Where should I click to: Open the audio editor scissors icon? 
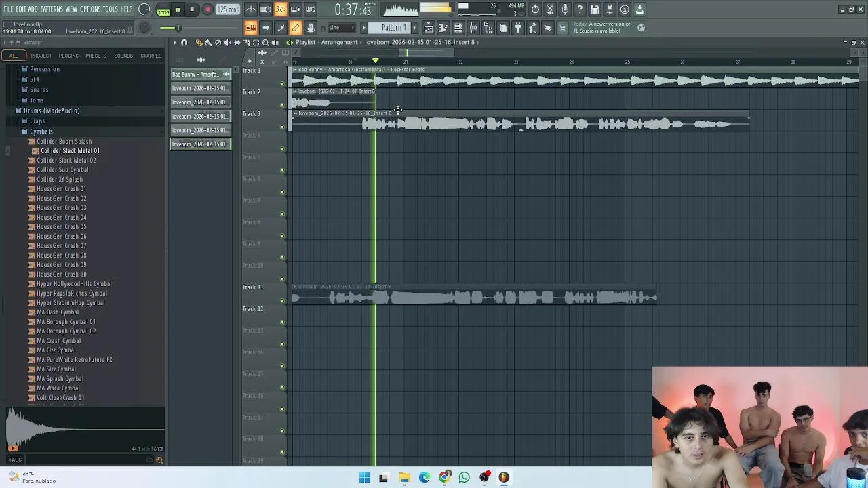[x=550, y=9]
